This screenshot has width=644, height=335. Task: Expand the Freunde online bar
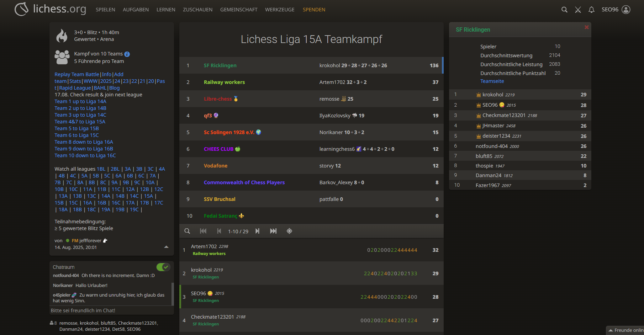tap(625, 330)
